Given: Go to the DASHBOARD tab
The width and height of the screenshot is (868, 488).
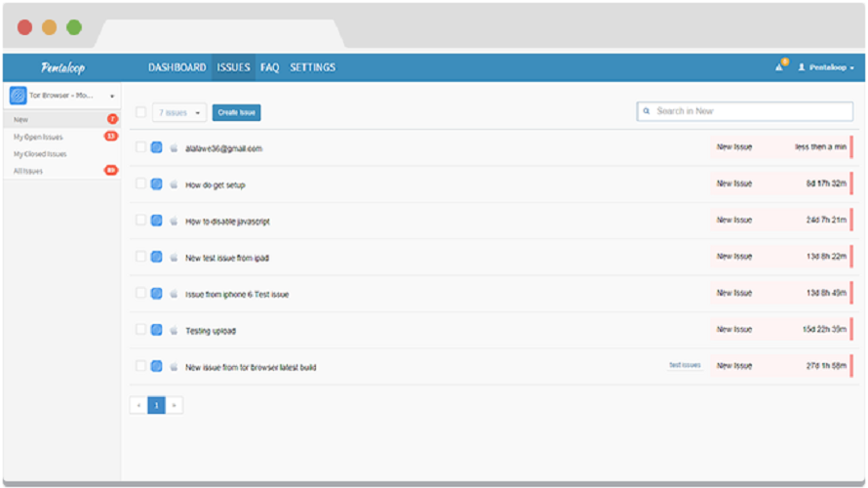Looking at the screenshot, I should (x=178, y=67).
